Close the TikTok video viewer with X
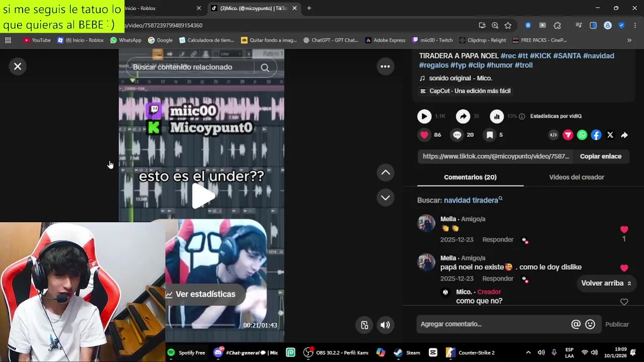Image resolution: width=644 pixels, height=362 pixels. pyautogui.click(x=18, y=66)
